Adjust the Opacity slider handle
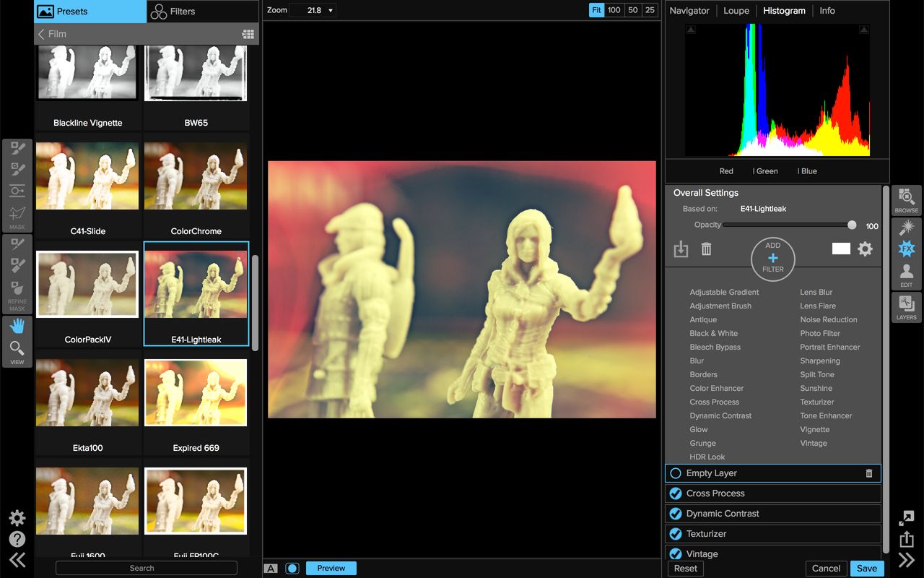The width and height of the screenshot is (924, 578). [x=852, y=225]
